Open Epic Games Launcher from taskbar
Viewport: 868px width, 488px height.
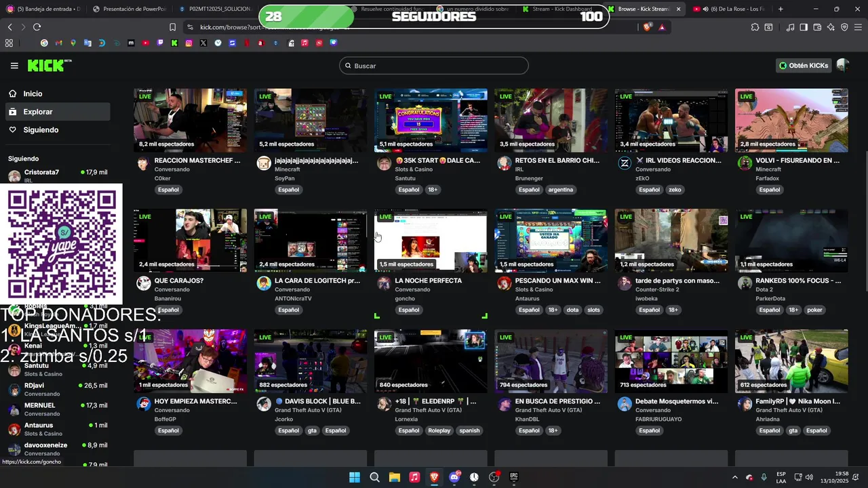coord(514,477)
